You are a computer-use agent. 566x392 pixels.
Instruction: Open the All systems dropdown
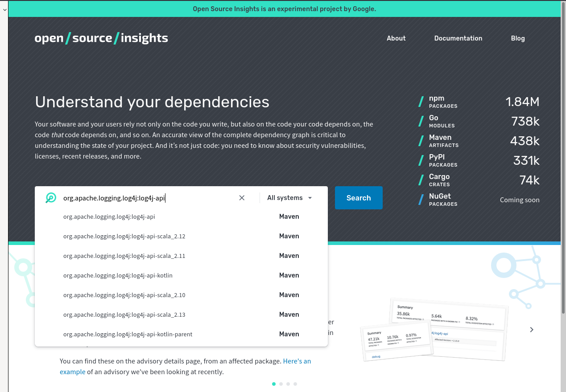[289, 198]
